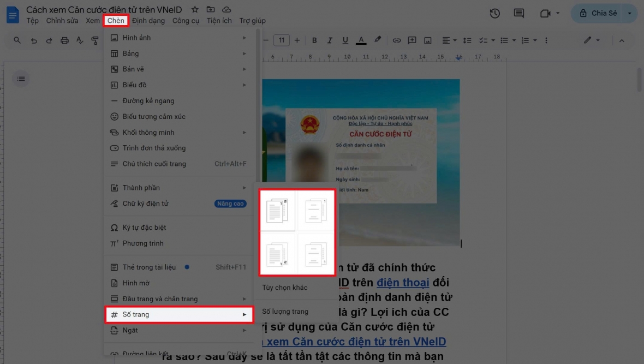Open the Chỉnh sửa menu
Viewport: 644px width, 364px height.
point(62,21)
